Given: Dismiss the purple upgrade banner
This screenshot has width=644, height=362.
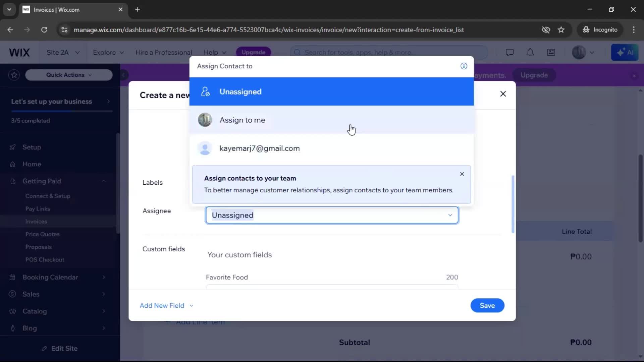Looking at the screenshot, I should [x=634, y=76].
